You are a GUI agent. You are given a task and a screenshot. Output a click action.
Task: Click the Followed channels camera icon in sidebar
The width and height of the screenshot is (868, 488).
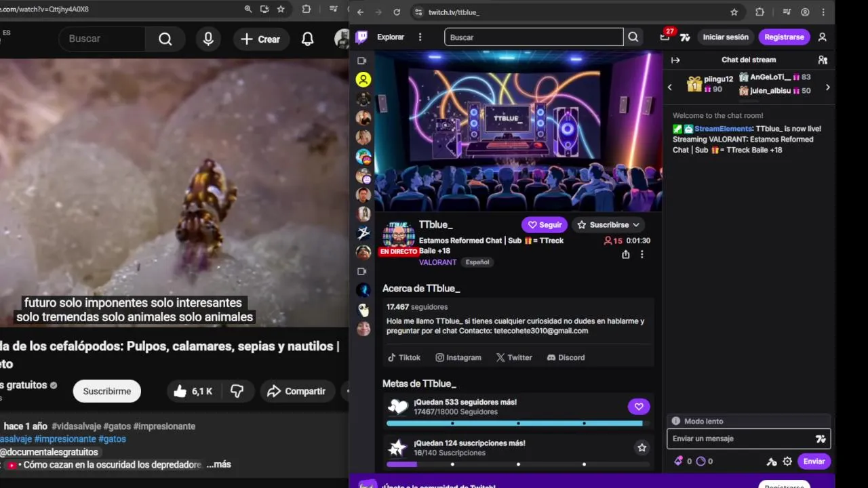(x=362, y=61)
